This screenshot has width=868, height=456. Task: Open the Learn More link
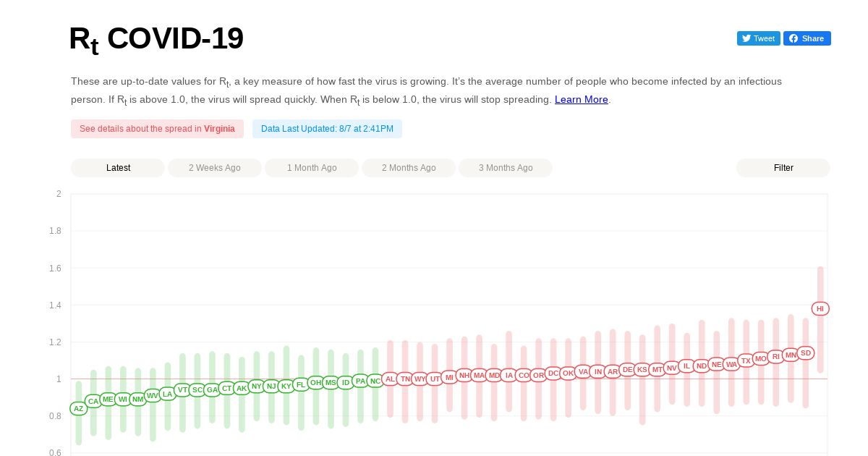click(x=582, y=99)
